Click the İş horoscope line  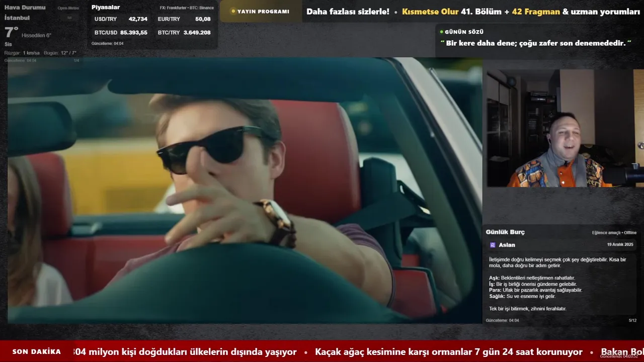click(x=533, y=284)
